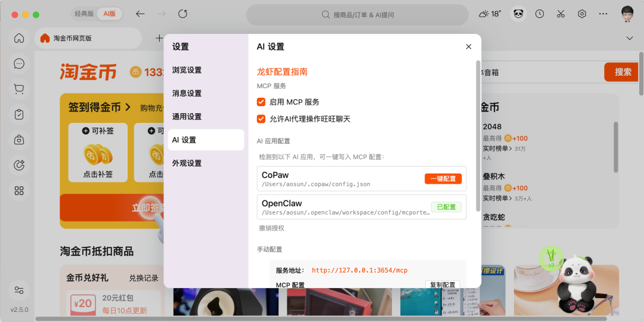Click the horizontal scrollbar at bottom
Viewport: 644px width, 322px height.
[321, 318]
